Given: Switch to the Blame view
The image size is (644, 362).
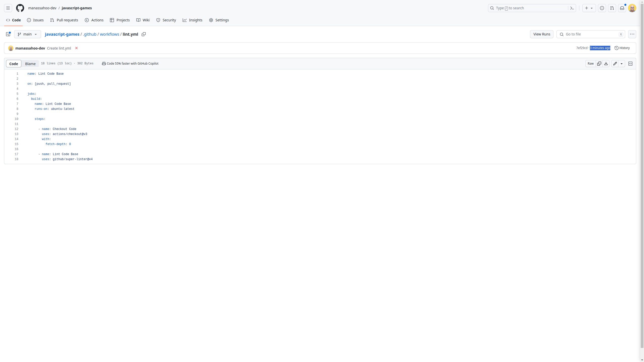Looking at the screenshot, I should point(30,64).
